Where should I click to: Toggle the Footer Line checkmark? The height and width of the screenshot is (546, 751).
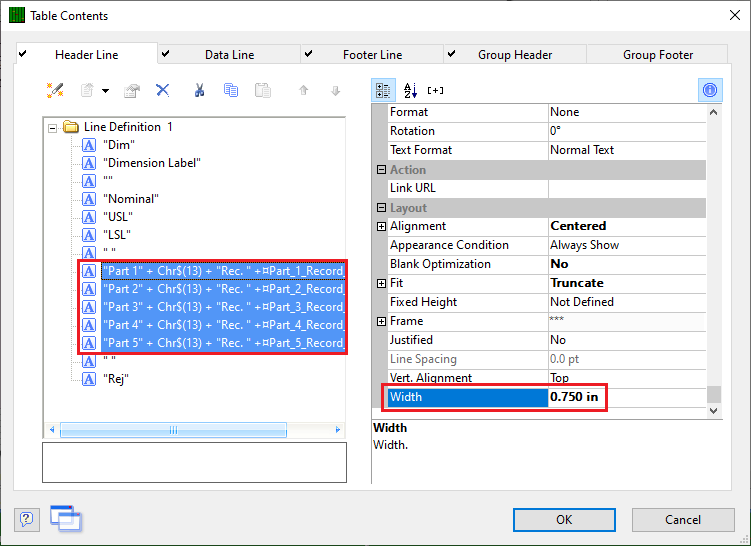coord(308,54)
